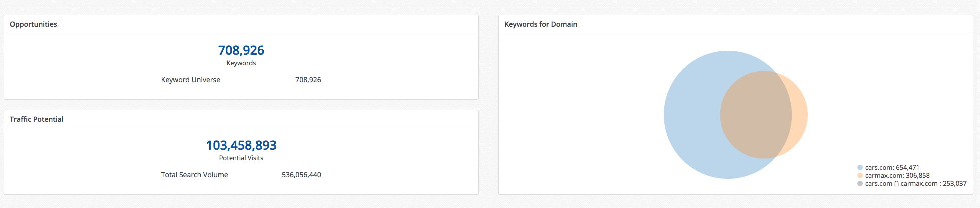Click the orange carmax.com Venn crescent
Image resolution: width=980 pixels, height=208 pixels.
click(x=800, y=115)
